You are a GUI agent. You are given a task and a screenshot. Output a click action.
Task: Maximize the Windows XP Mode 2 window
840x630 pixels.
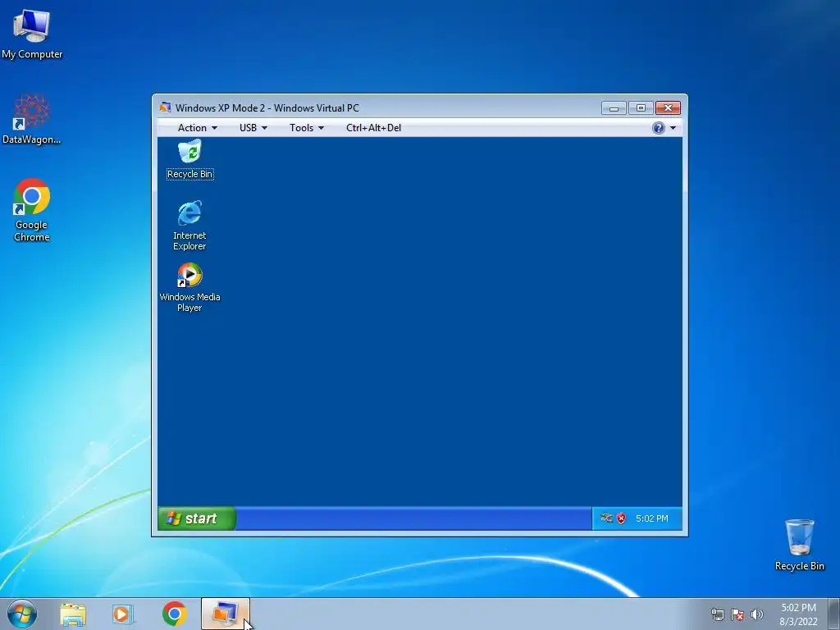(641, 108)
